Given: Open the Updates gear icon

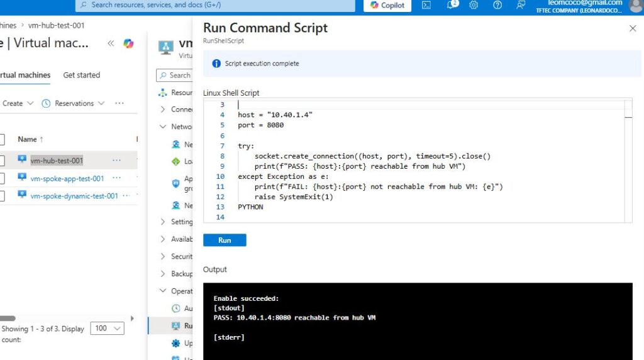Looking at the screenshot, I should coord(176,343).
